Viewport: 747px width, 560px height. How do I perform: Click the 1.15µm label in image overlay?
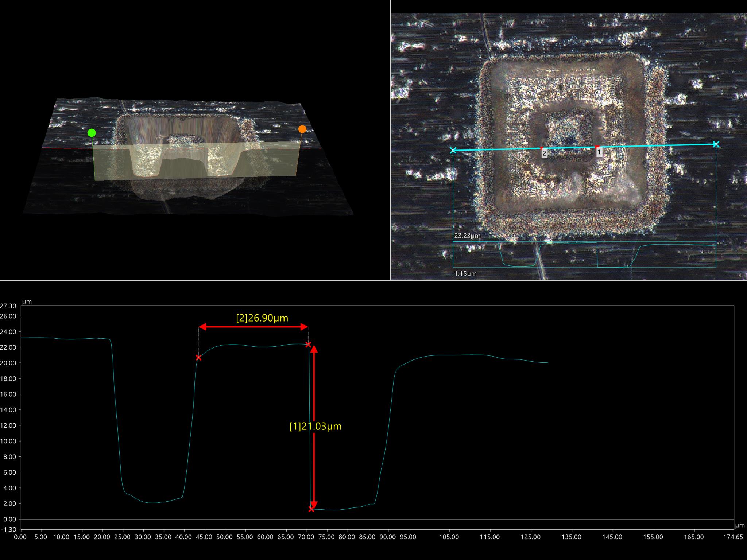[x=465, y=273]
